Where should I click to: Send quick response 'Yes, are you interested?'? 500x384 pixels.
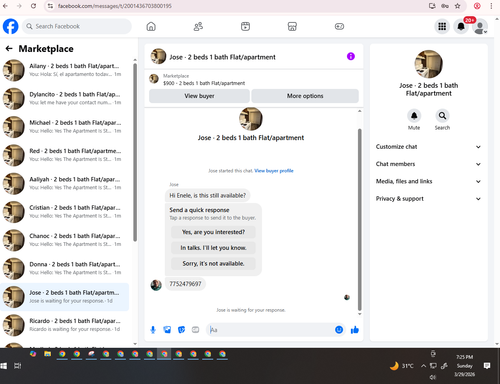[213, 232]
